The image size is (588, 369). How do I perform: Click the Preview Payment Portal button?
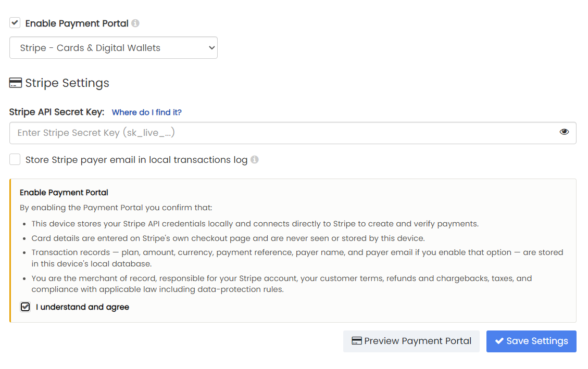tap(411, 341)
